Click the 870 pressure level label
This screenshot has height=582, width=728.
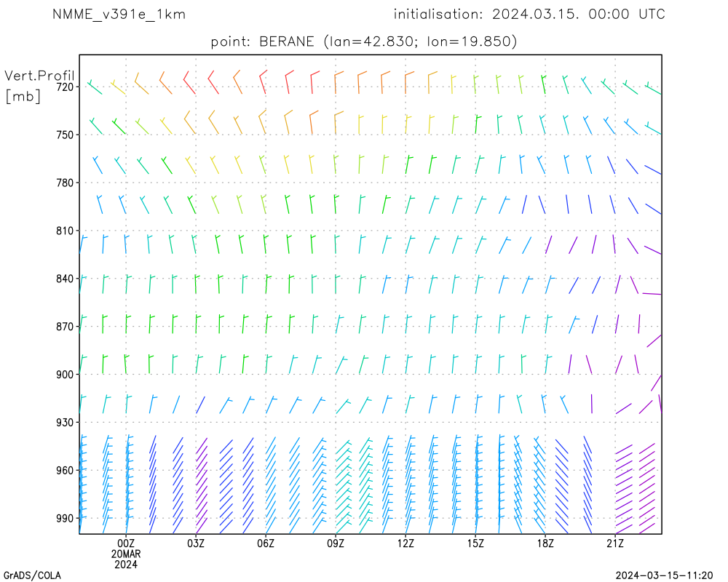point(65,327)
